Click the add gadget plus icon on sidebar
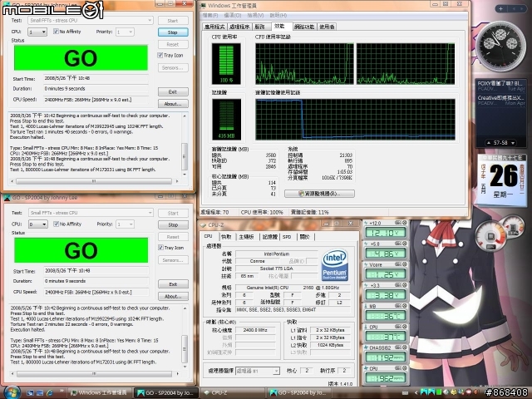532x399 pixels. click(500, 8)
